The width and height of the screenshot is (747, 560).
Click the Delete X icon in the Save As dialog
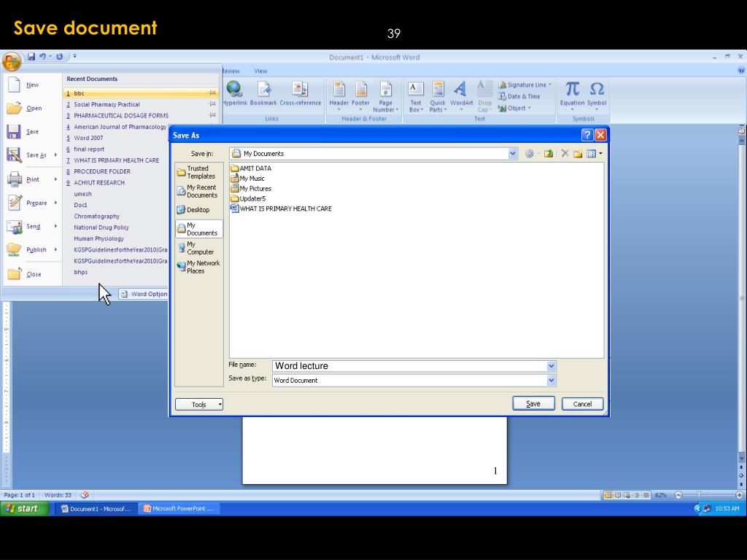click(565, 153)
